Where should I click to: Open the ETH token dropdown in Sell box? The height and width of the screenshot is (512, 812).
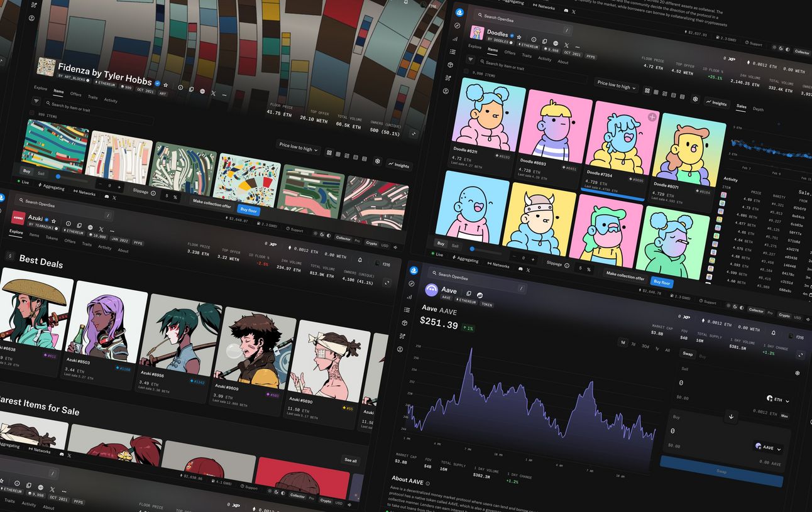[778, 400]
